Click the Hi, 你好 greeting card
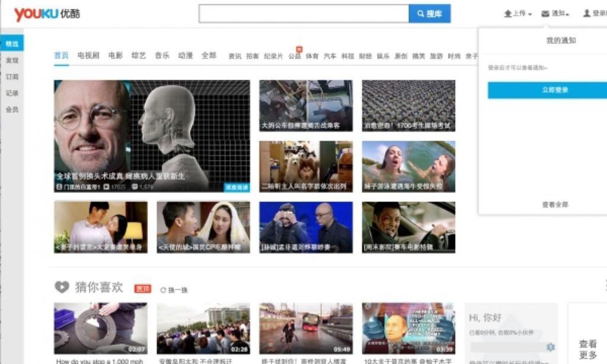Screen dimensions: 607x364 (x=511, y=333)
